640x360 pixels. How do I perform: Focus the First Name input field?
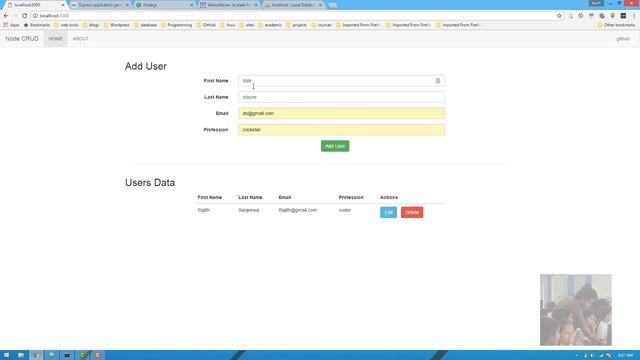point(341,81)
